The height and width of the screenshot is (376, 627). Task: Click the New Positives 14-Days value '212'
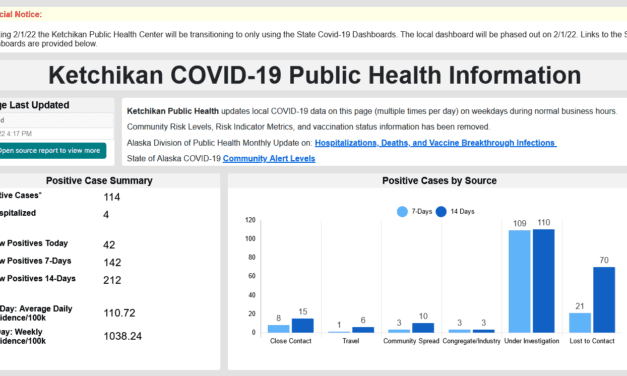tap(112, 280)
